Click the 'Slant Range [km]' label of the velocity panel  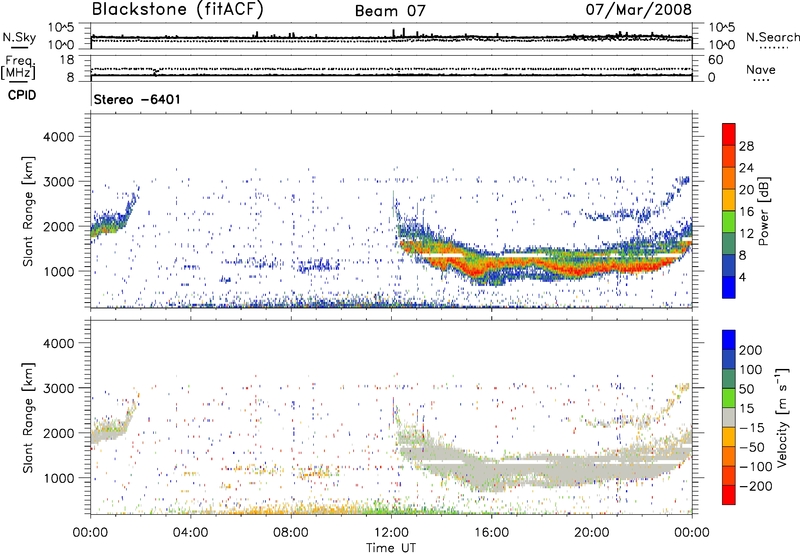tap(28, 418)
